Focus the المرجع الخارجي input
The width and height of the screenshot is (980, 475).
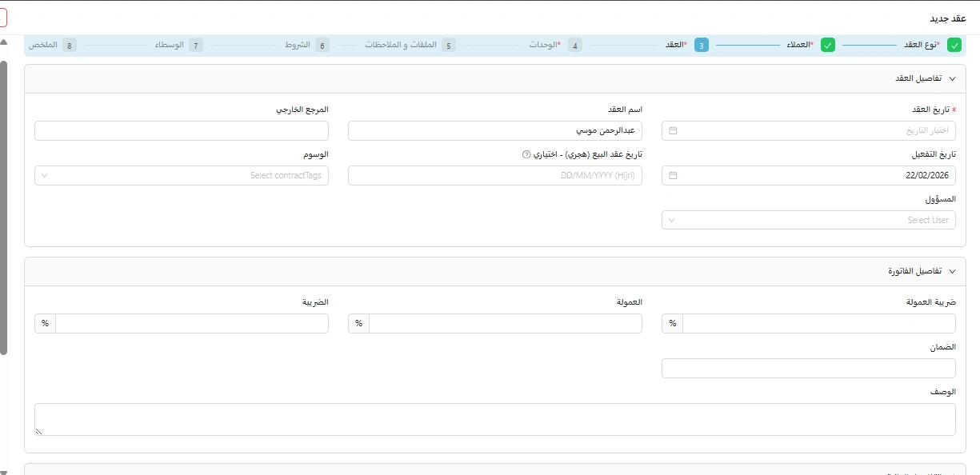point(182,130)
